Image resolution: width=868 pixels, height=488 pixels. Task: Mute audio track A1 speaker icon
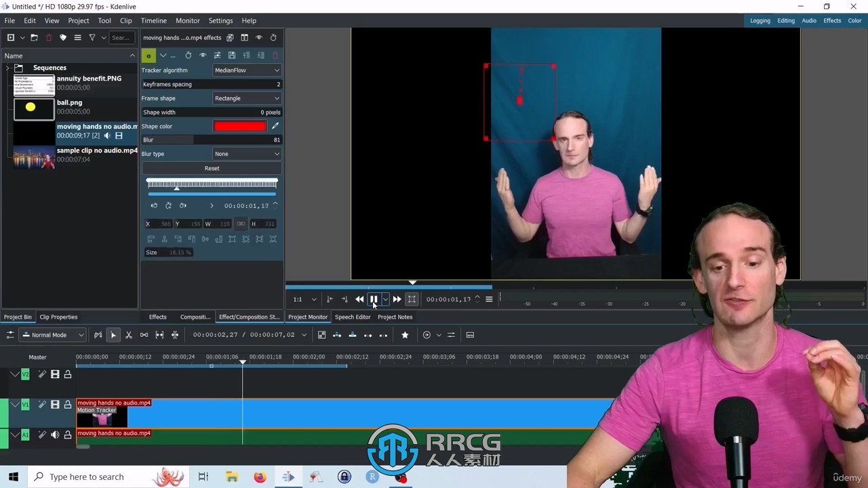(x=55, y=435)
